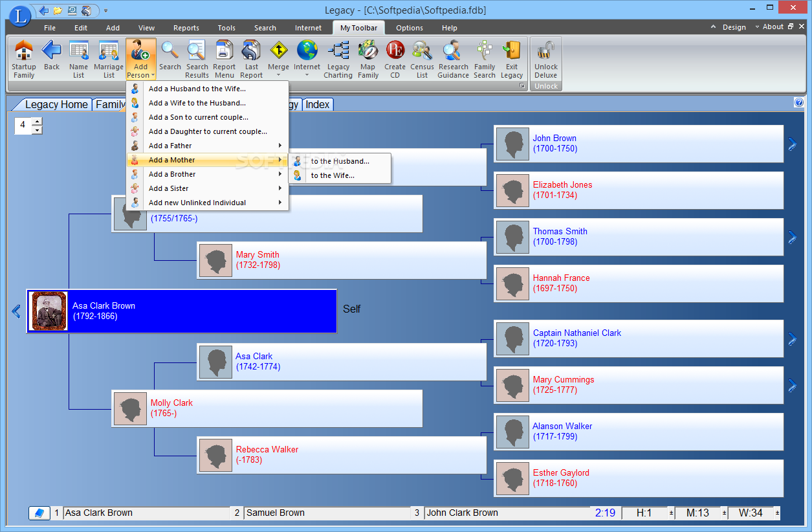The image size is (812, 532).
Task: Expand the Merge dropdown arrow
Action: click(x=278, y=75)
